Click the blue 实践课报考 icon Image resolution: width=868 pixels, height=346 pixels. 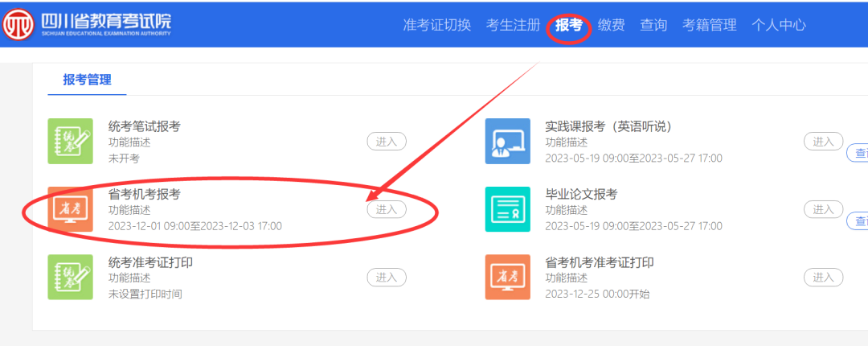[508, 141]
